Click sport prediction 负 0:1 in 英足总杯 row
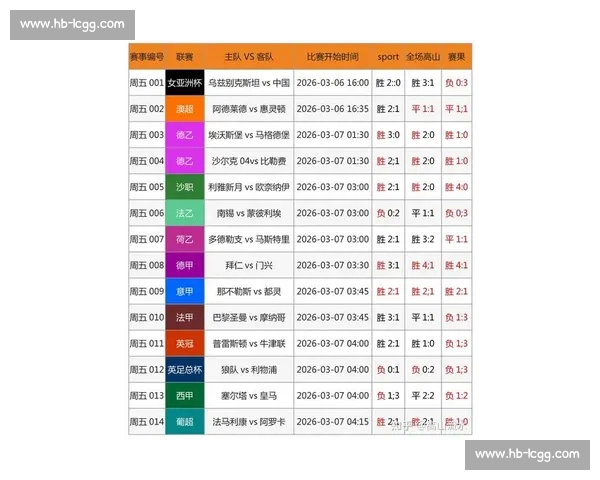 coord(388,369)
